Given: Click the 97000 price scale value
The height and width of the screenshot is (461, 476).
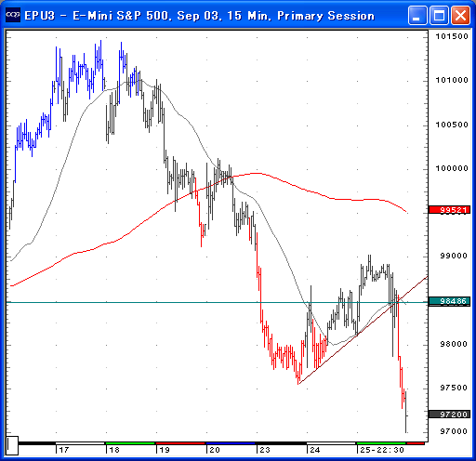Looking at the screenshot, I should coord(454,431).
